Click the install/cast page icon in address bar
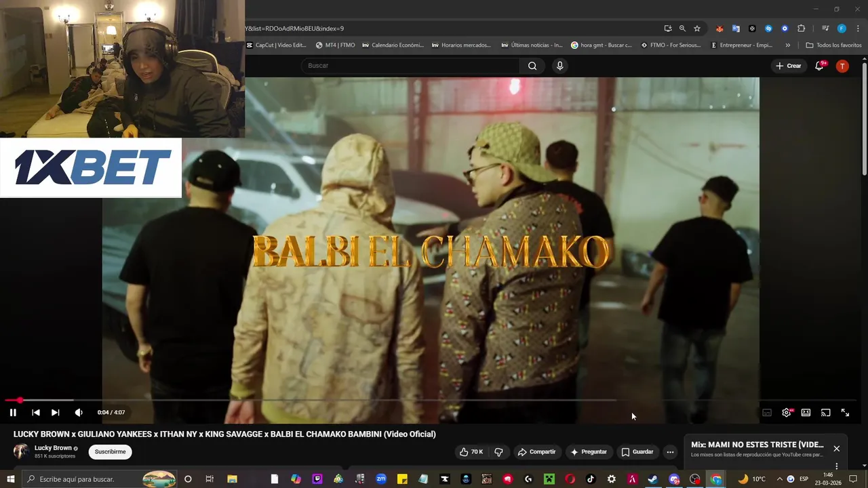 pyautogui.click(x=668, y=28)
